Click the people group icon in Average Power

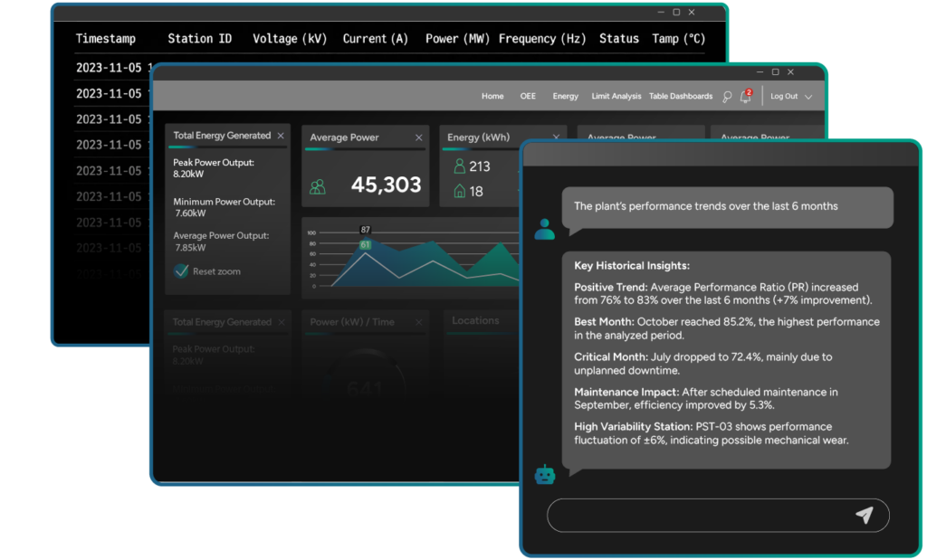click(x=318, y=186)
